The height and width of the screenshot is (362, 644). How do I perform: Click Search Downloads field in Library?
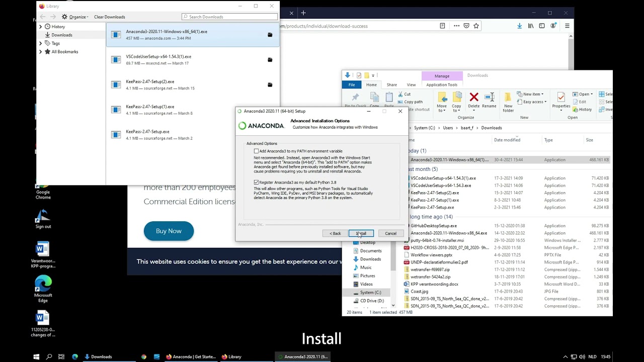[x=229, y=17]
